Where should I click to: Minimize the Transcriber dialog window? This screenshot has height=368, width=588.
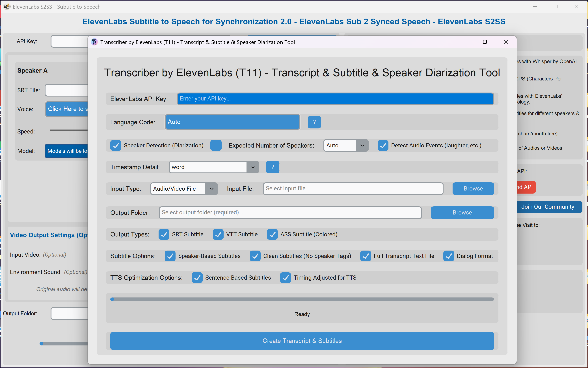(464, 42)
